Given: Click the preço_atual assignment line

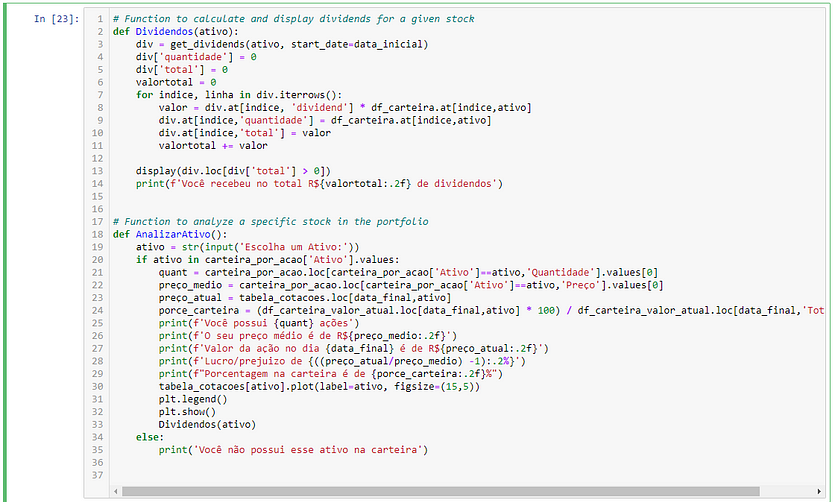Looking at the screenshot, I should (305, 298).
